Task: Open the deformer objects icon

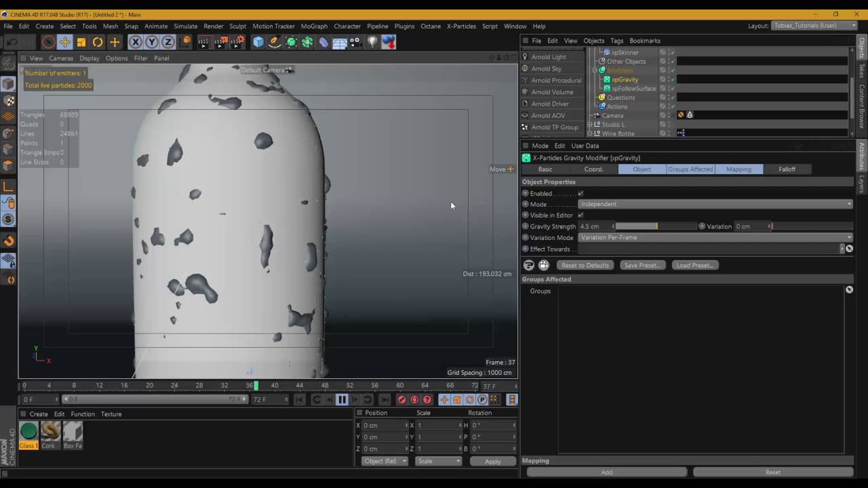Action: pyautogui.click(x=323, y=42)
